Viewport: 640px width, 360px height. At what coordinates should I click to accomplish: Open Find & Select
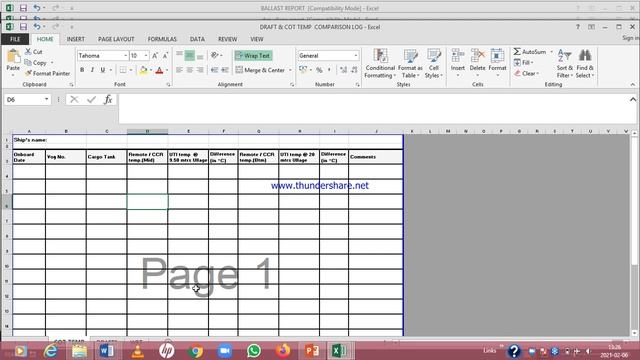point(585,64)
